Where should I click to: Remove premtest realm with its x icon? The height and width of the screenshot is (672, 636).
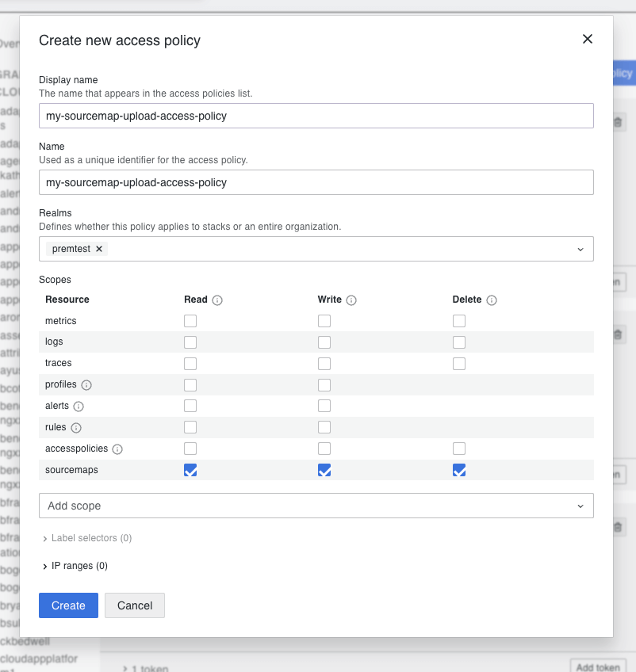pyautogui.click(x=99, y=249)
